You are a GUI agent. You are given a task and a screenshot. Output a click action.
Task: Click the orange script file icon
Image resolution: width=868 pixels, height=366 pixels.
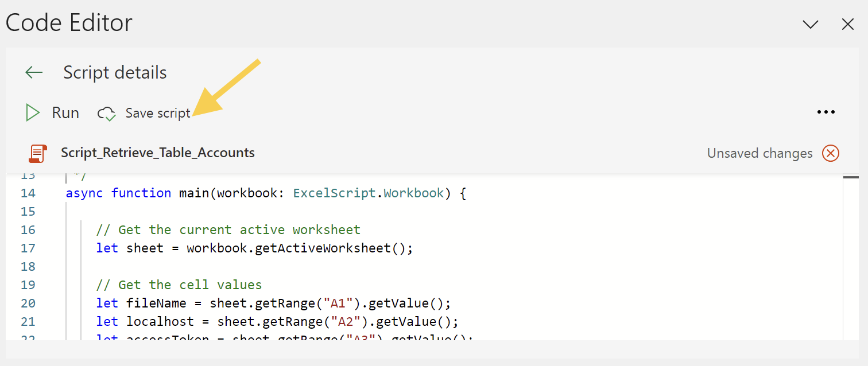[38, 153]
